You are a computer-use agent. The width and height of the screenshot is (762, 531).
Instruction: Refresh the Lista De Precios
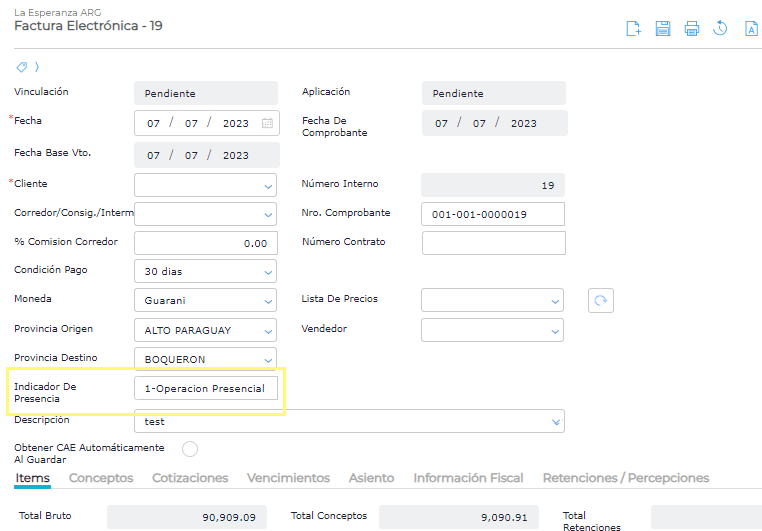point(600,300)
